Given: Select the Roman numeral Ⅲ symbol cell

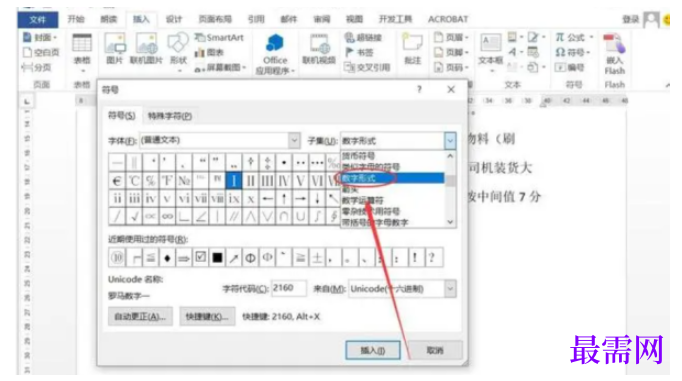Looking at the screenshot, I should [267, 180].
